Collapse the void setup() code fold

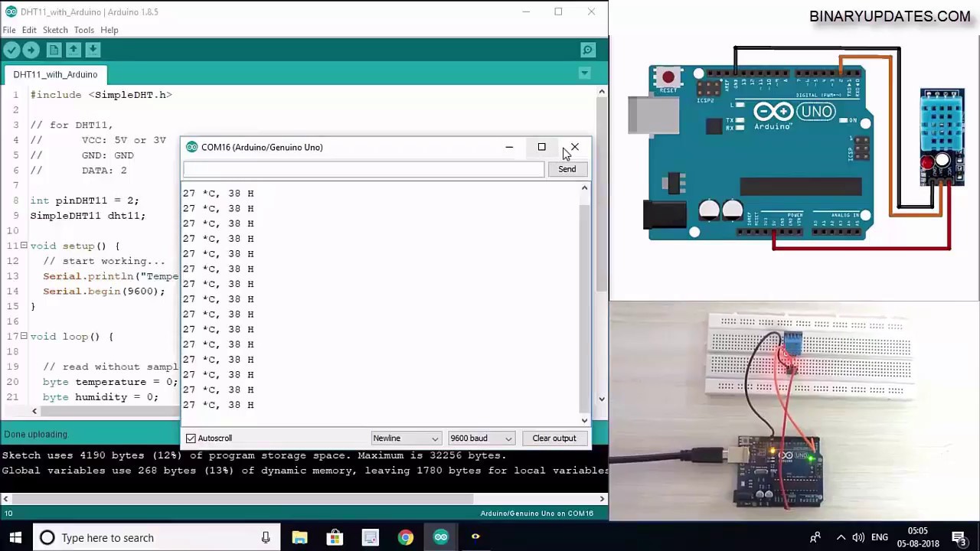[24, 246]
